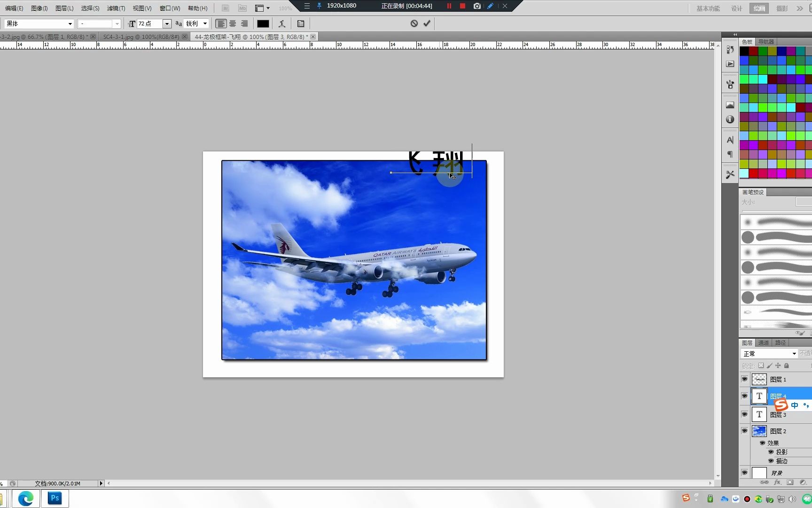Toggle lock image pixels
This screenshot has height=508, width=812.
coord(769,365)
